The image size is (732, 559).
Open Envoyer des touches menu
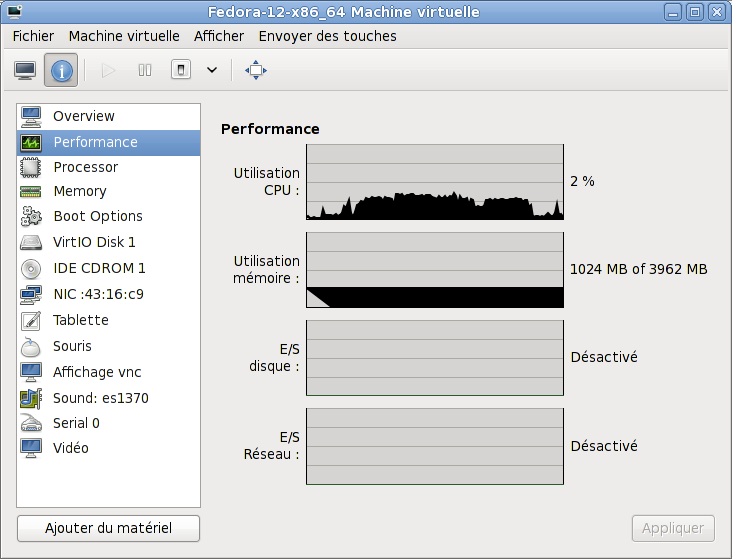[x=327, y=36]
